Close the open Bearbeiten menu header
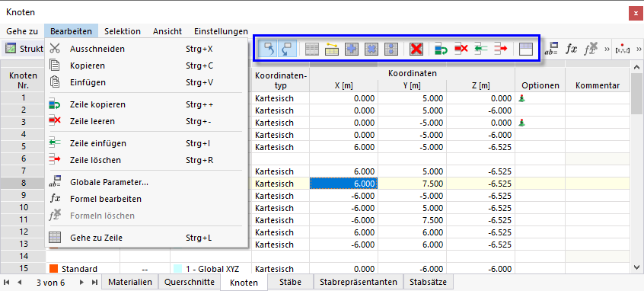 point(71,31)
